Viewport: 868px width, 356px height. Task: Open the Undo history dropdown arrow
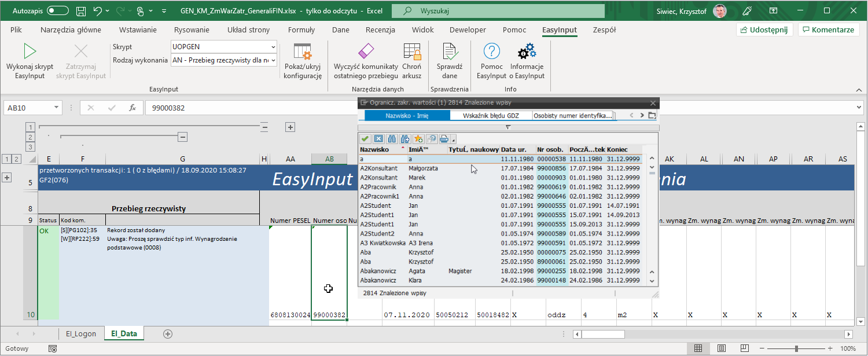tap(109, 11)
